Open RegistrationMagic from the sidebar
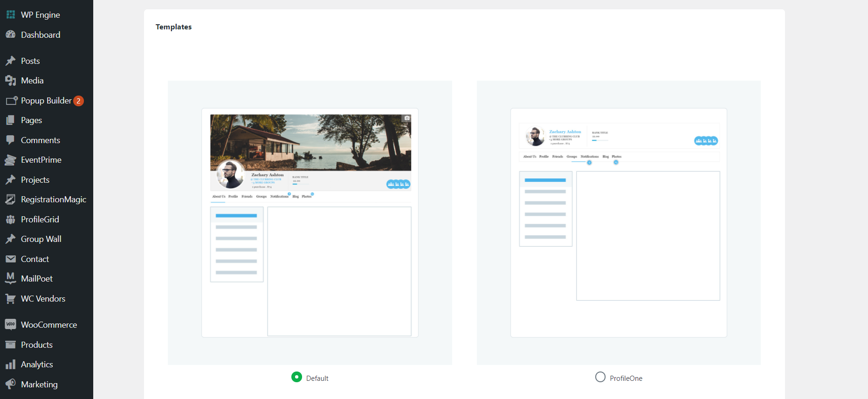 pyautogui.click(x=53, y=199)
